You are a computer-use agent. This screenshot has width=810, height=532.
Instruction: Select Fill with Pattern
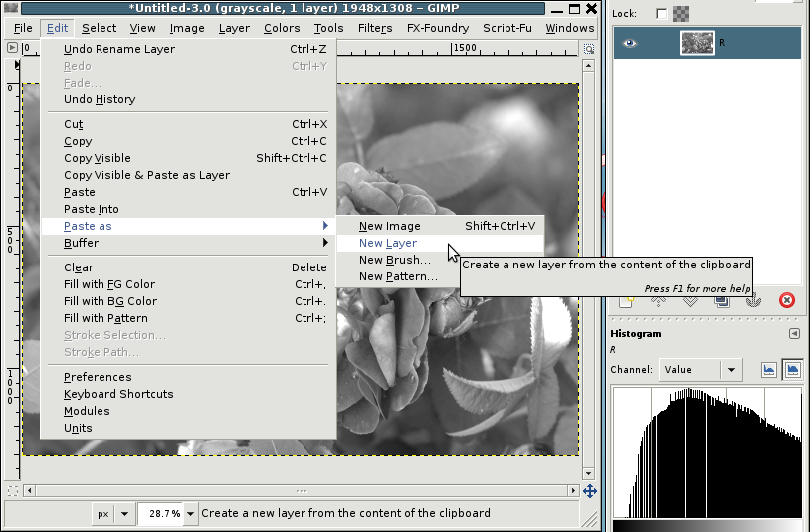[188, 318]
